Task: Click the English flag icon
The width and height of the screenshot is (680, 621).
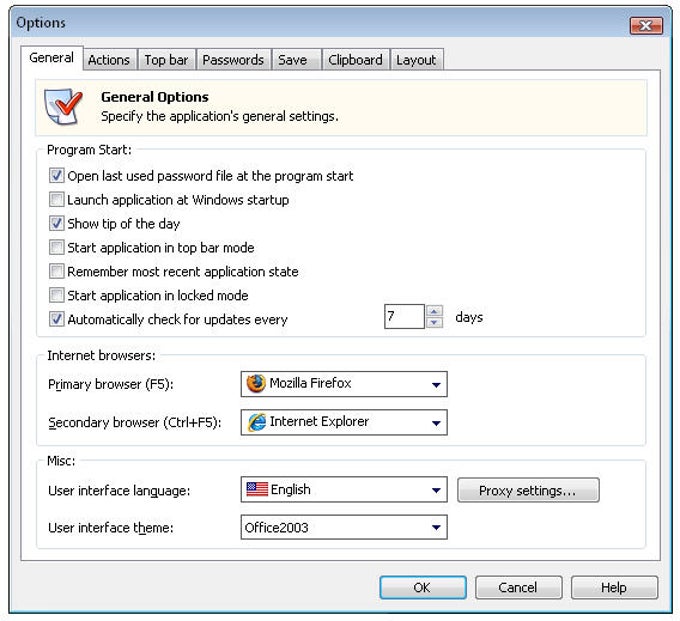Action: [x=256, y=490]
